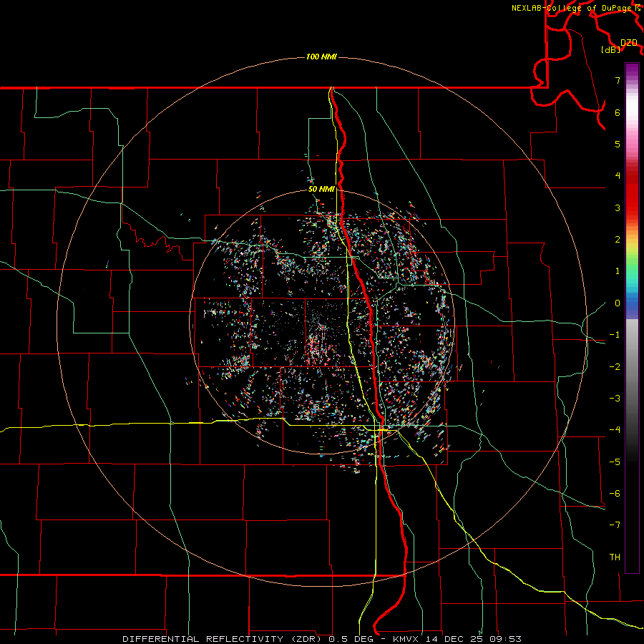Image resolution: width=644 pixels, height=644 pixels.
Task: Click the 0 value on color scale
Action: pos(618,303)
